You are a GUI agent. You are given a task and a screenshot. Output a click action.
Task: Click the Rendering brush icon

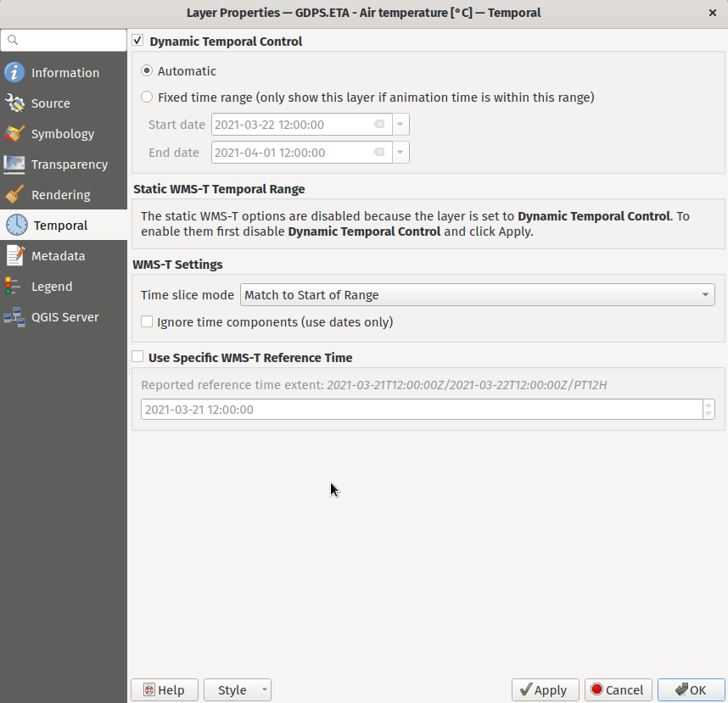click(x=14, y=195)
